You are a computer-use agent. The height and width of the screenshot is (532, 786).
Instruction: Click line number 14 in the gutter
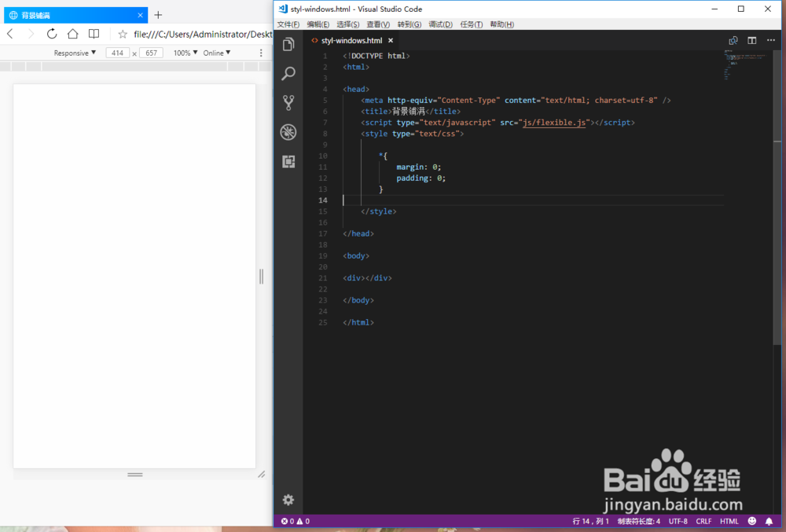pos(323,200)
